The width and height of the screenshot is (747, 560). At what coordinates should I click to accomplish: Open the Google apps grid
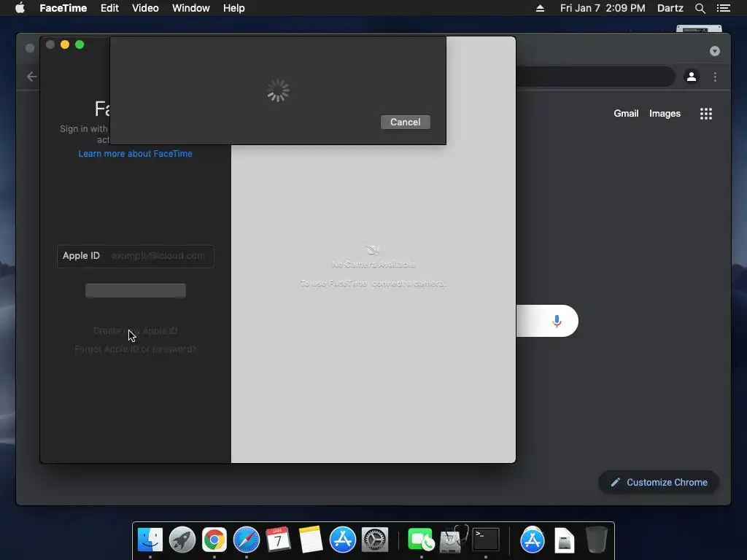[706, 113]
